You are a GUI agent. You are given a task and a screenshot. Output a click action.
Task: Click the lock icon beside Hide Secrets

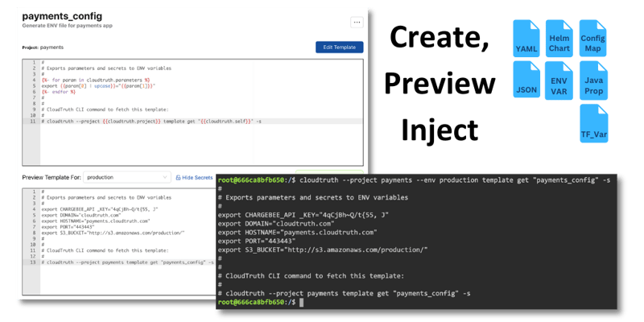tap(178, 177)
